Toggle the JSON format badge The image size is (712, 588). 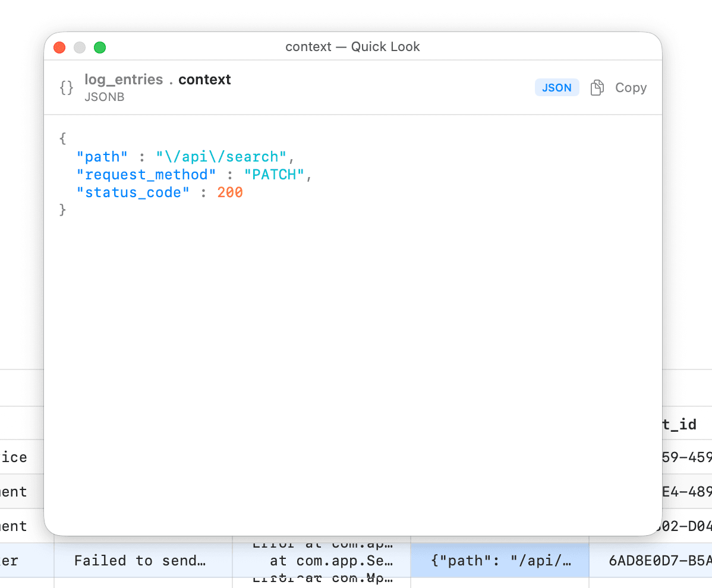[x=556, y=88]
